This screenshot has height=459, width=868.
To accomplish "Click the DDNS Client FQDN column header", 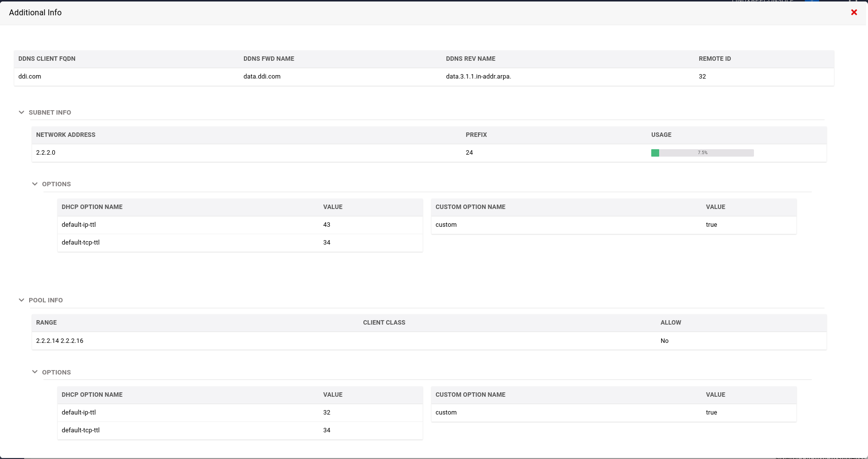I will 47,59.
